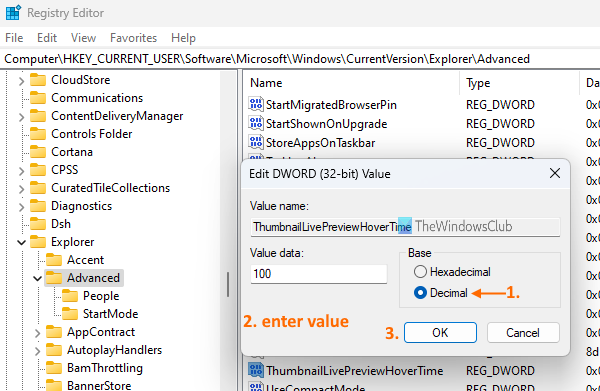This screenshot has width=600, height=391.
Task: Select the Diagnostics folder icon
Action: [38, 206]
